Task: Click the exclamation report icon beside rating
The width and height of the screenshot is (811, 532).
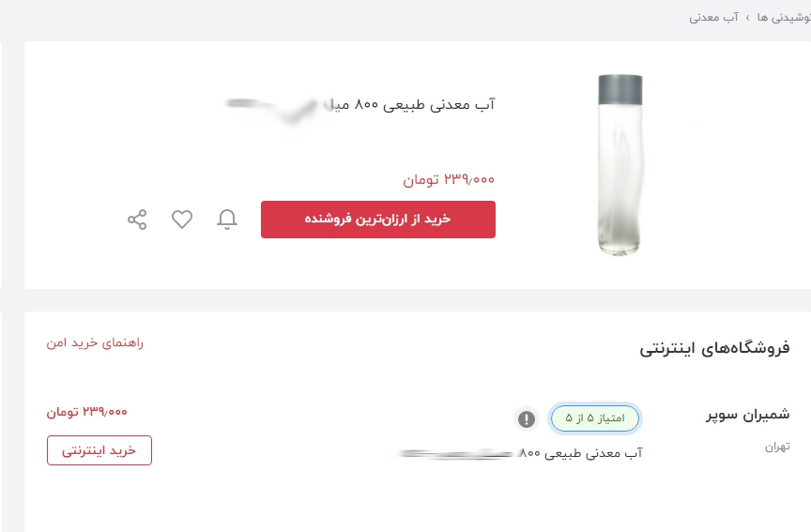Action: (527, 418)
